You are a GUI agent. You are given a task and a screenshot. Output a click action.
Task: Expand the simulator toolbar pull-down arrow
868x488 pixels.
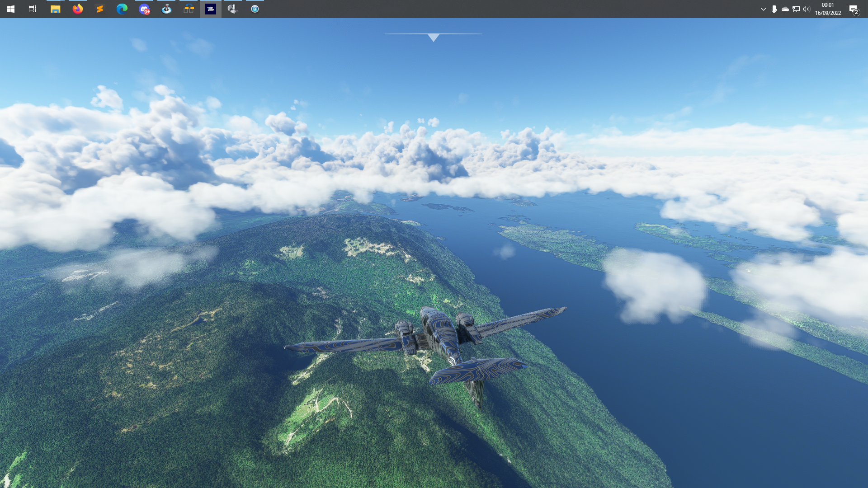(x=433, y=38)
